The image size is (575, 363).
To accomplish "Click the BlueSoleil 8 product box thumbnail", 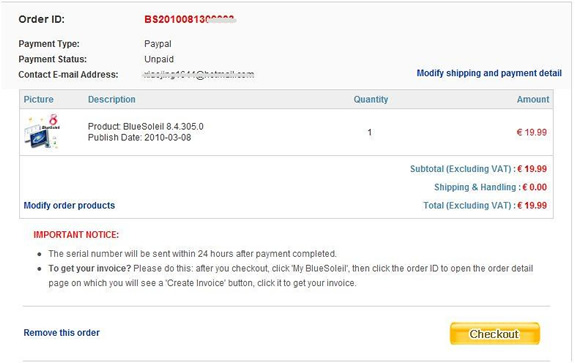I will tap(42, 131).
